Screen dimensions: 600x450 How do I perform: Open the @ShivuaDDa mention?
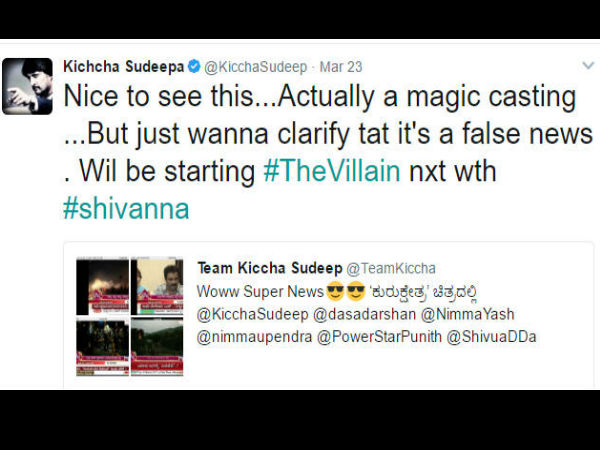[491, 337]
